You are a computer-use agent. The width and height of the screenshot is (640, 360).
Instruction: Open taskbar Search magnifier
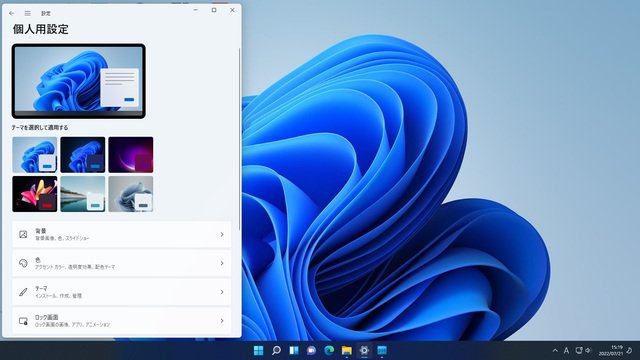(276, 350)
